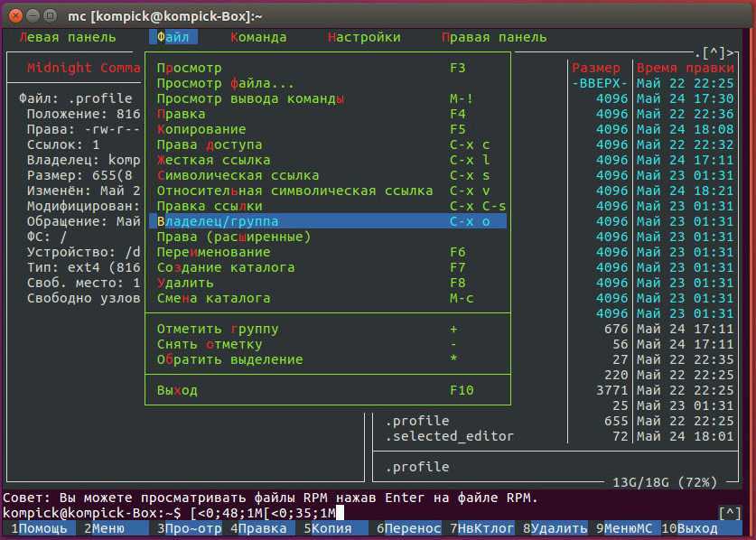Click Обратить выделение menu entry

tap(229, 359)
